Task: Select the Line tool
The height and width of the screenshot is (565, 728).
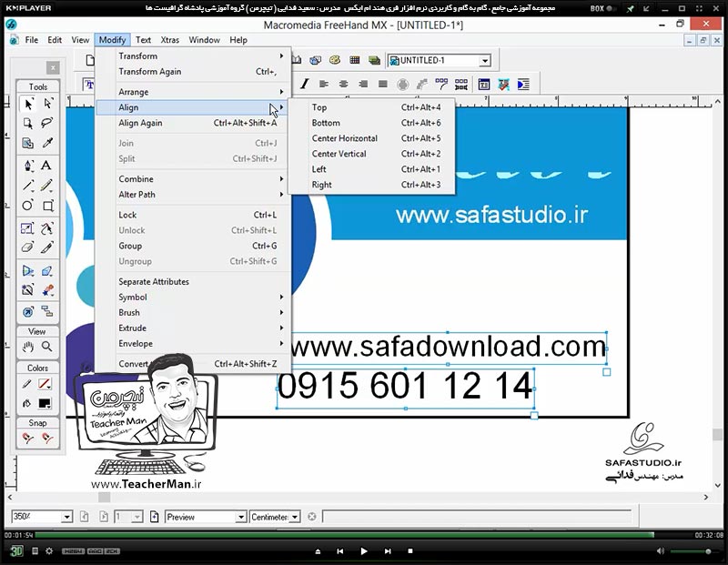Action: (x=28, y=186)
